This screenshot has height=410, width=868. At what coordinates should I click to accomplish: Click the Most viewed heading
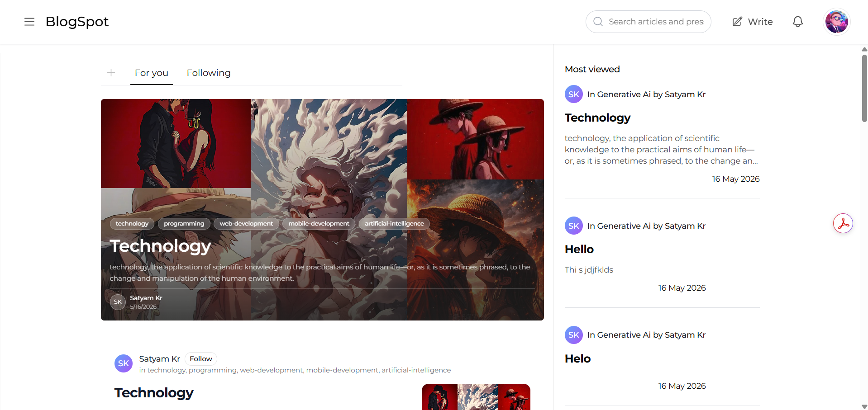[x=592, y=69]
